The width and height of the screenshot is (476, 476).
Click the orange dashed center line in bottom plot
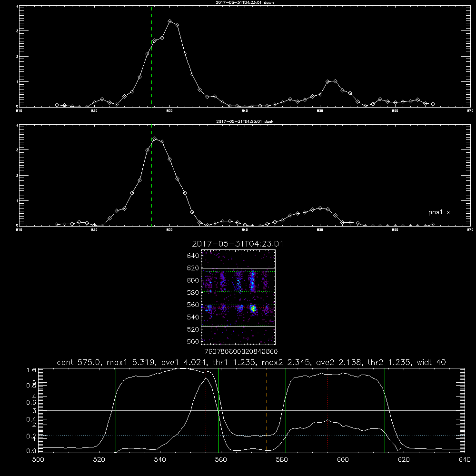pos(267,411)
